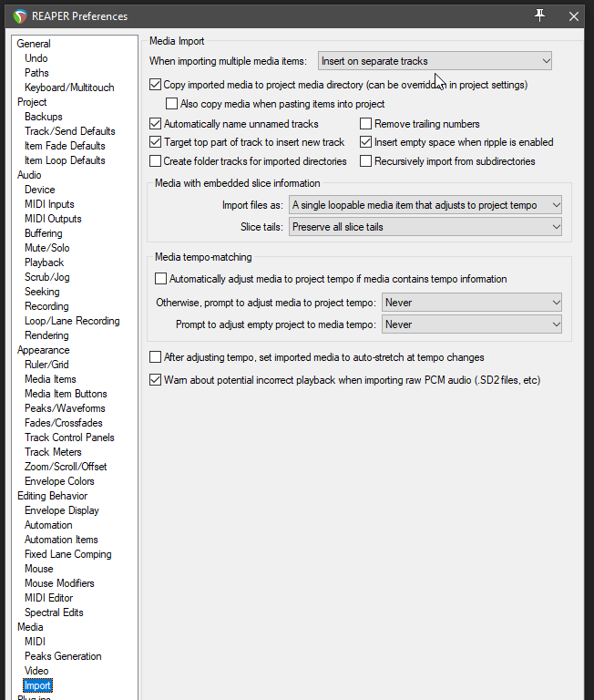Open Envelope Colors preferences
Image resolution: width=594 pixels, height=700 pixels.
point(59,481)
